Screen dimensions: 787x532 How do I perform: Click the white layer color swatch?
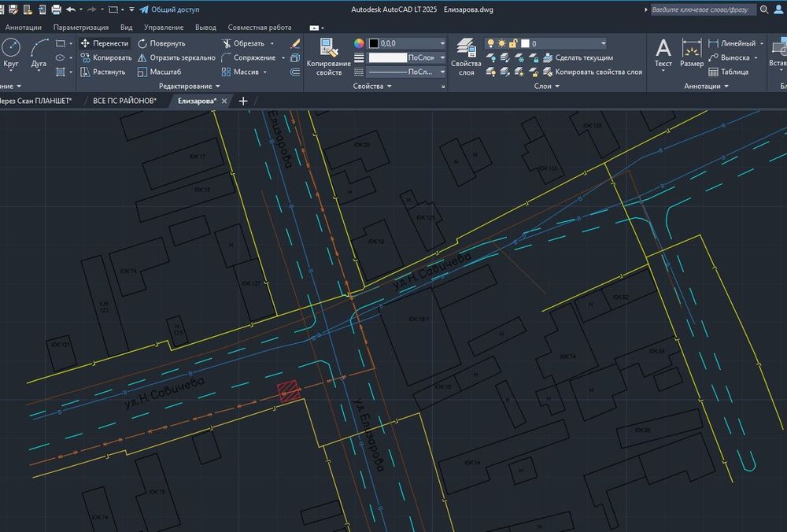click(525, 43)
